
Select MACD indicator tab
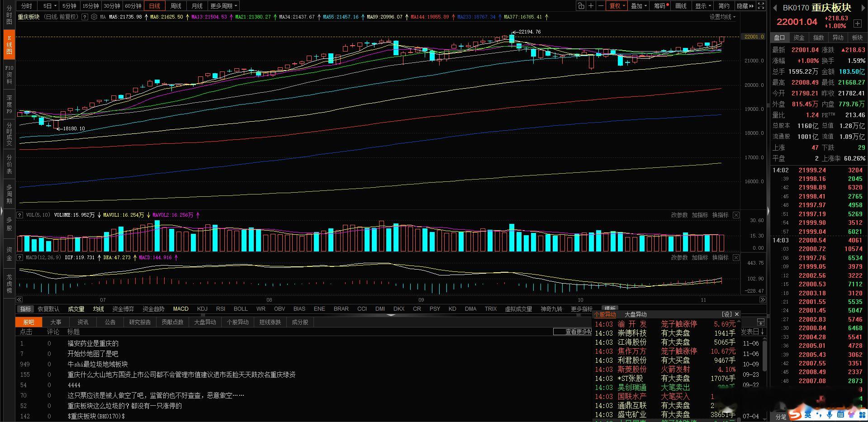pos(180,309)
